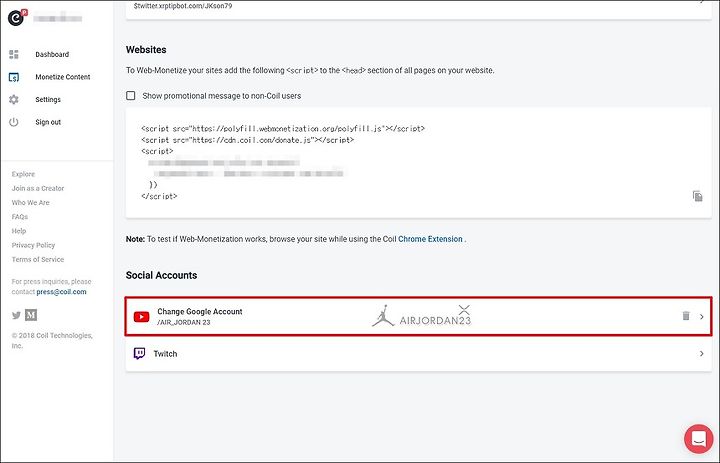
Task: Click the YouTube icon in Social Accounts
Action: (141, 316)
